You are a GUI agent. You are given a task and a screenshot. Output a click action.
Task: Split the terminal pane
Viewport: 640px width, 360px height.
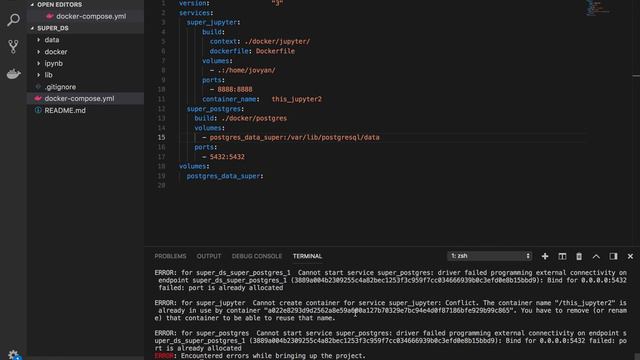click(x=562, y=256)
